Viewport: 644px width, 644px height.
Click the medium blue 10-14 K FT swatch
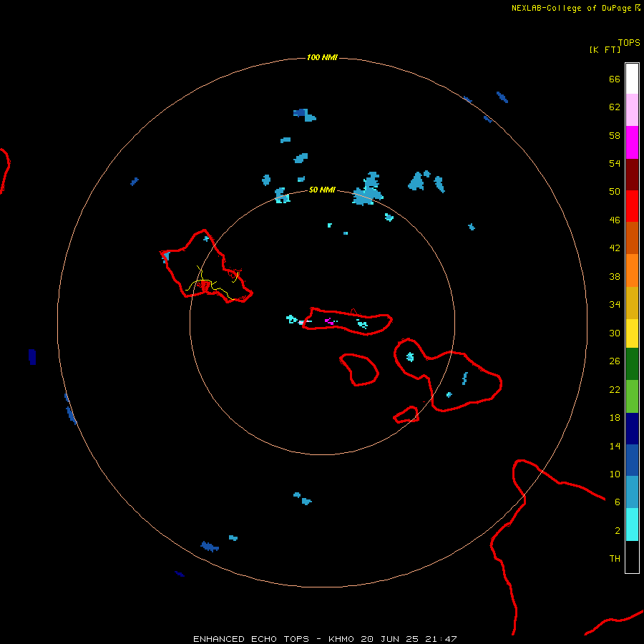pyautogui.click(x=632, y=460)
